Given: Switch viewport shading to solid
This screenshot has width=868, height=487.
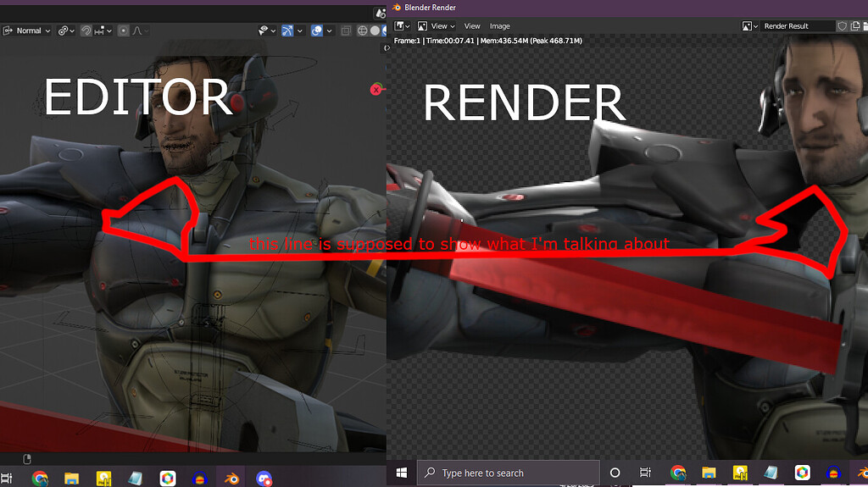Looking at the screenshot, I should tap(376, 31).
